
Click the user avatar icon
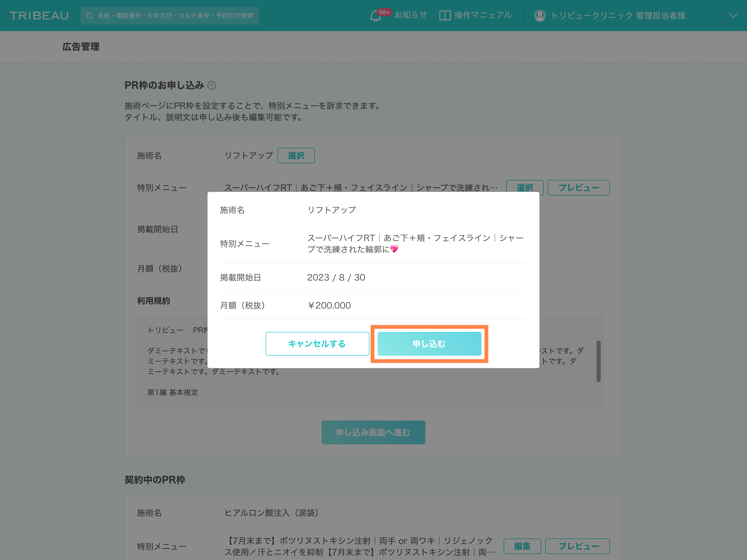pos(540,16)
